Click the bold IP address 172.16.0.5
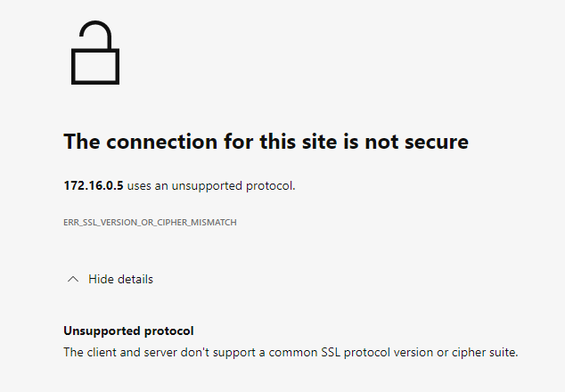This screenshot has height=392, width=565. (x=94, y=186)
